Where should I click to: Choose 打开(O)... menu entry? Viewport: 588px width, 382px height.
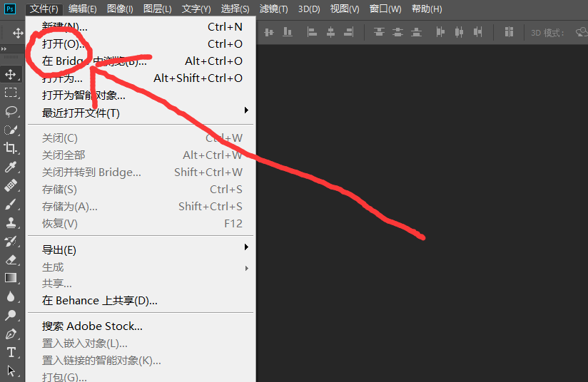pos(141,43)
